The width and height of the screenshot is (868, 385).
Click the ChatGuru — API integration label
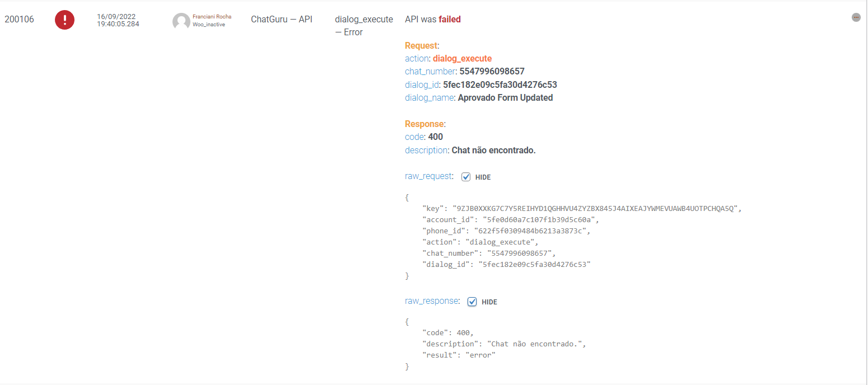coord(282,20)
